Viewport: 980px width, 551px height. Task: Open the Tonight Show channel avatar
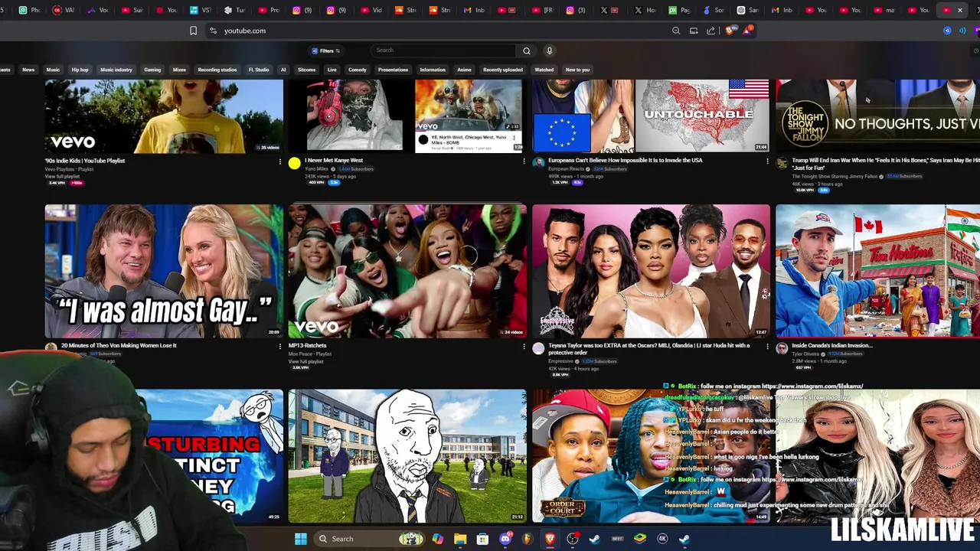click(x=782, y=163)
